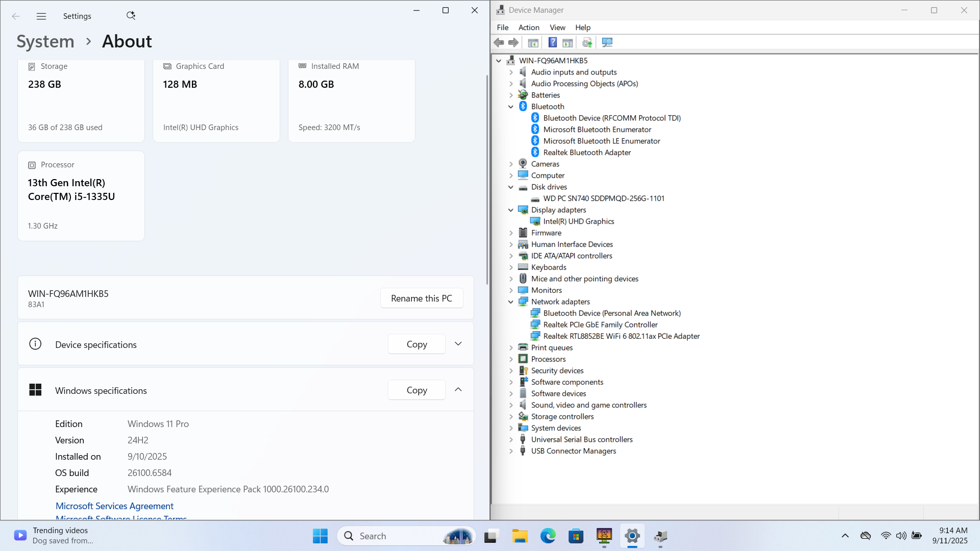Click the Back arrow in Device Manager toolbar
Screen dimensions: 980x551
click(499, 43)
